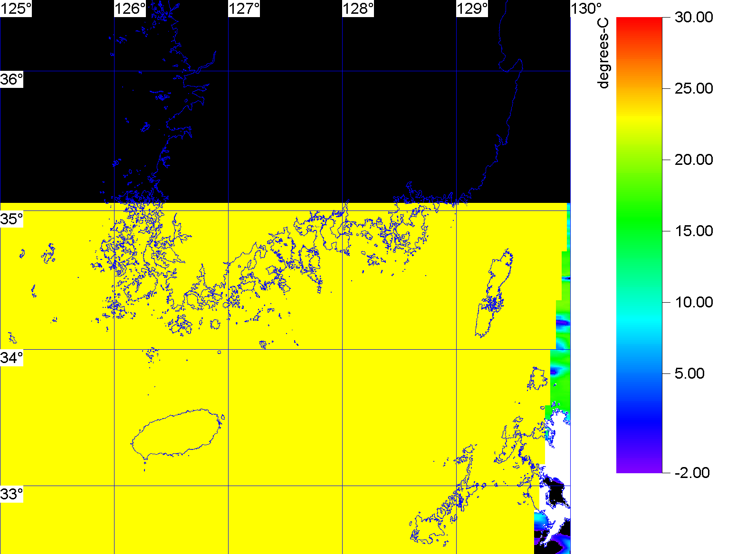Click the 126° longitude label
756x554 pixels.
pyautogui.click(x=130, y=9)
